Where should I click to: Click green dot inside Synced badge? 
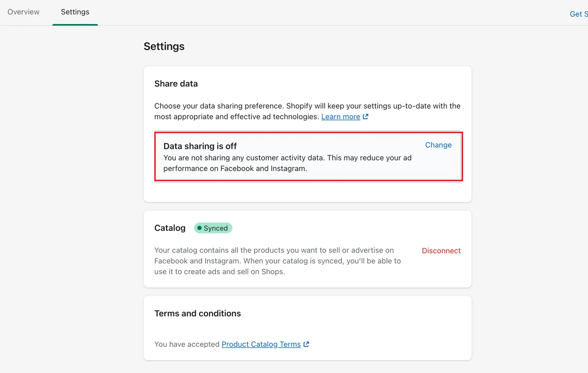coord(199,228)
